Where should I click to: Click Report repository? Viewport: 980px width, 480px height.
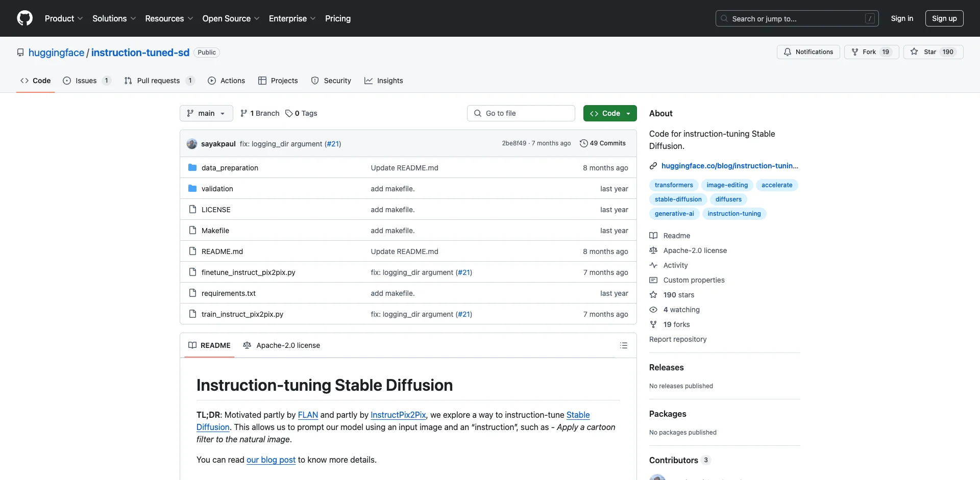(x=678, y=339)
